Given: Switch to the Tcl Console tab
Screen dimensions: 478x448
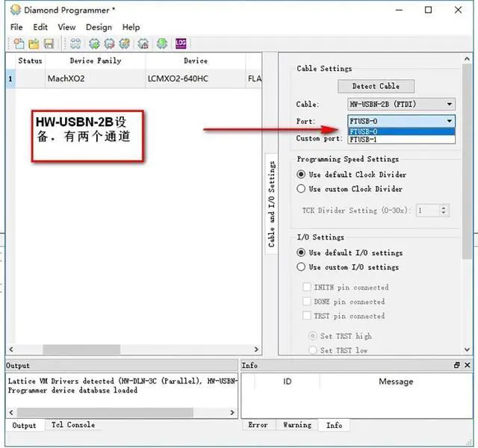Looking at the screenshot, I should (72, 425).
